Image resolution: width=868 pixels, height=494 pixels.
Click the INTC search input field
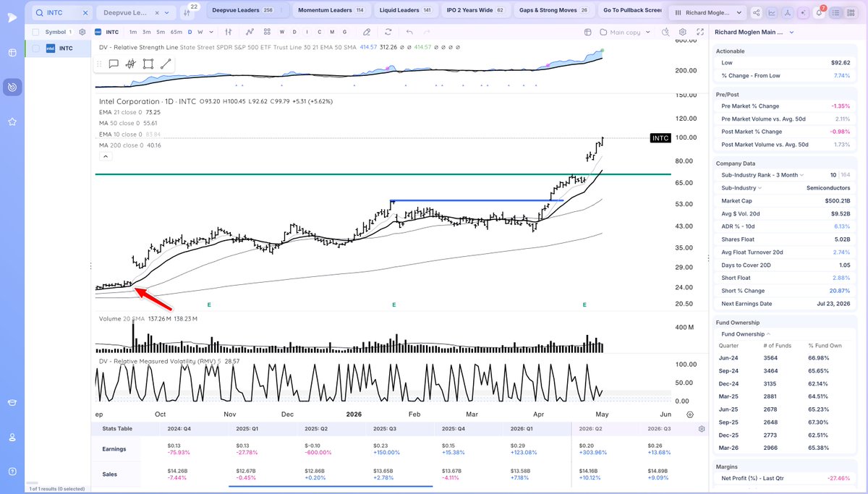(62, 13)
